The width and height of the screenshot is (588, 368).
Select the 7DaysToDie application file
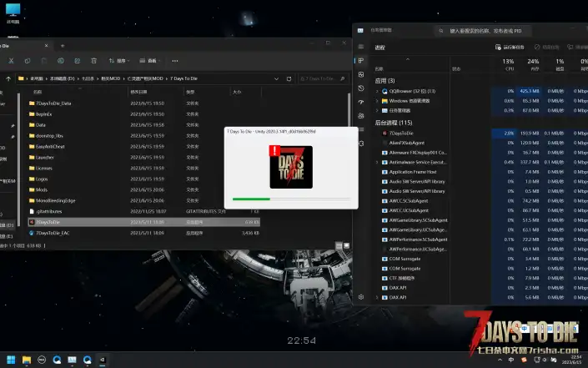(144, 222)
